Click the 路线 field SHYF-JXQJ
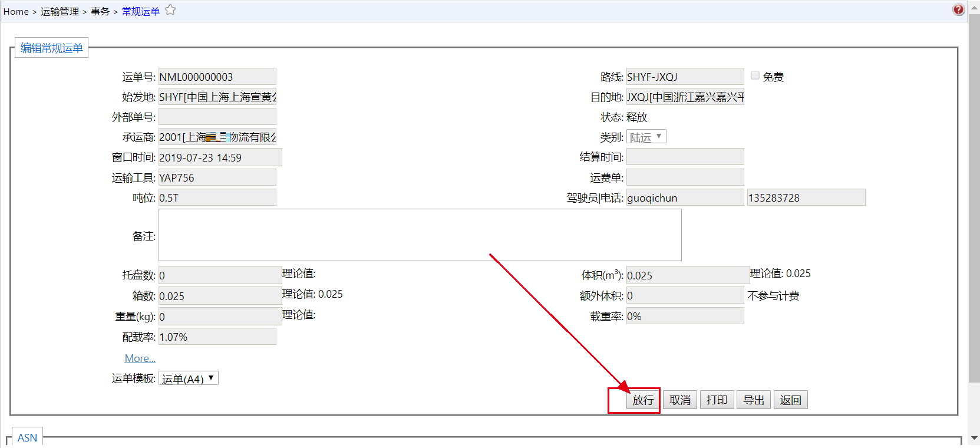This screenshot has height=448, width=980. click(x=685, y=77)
